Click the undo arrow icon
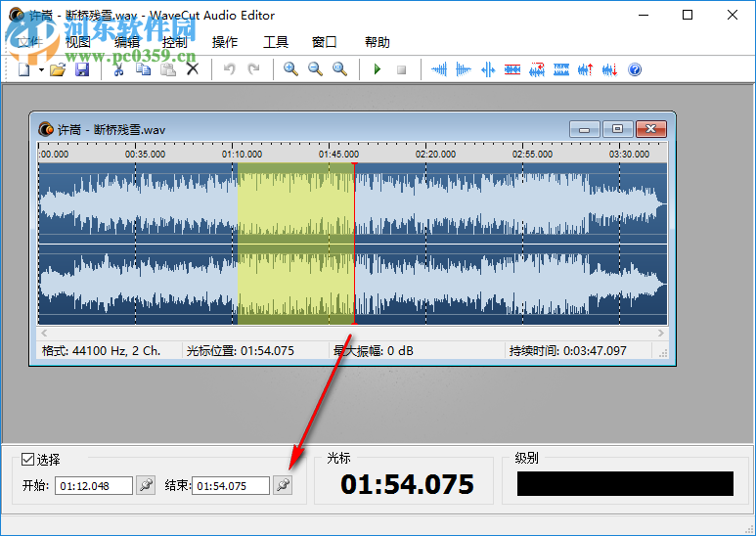756x536 pixels. (230, 69)
